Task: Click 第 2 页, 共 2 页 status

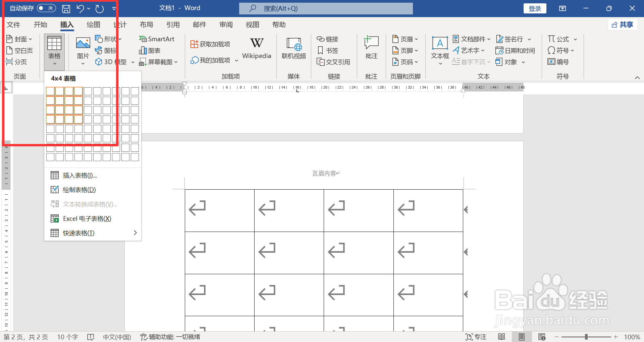Action: (26, 337)
